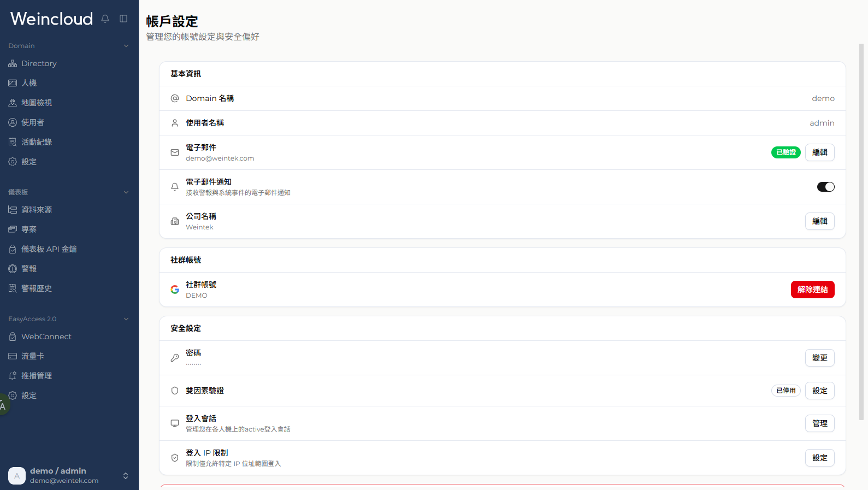Collapse sidebar with the panel icon

(123, 19)
